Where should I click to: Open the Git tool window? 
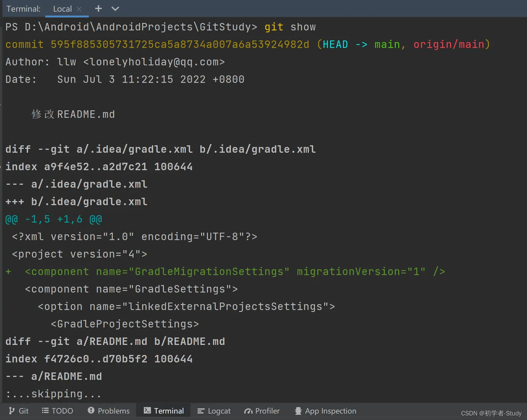click(x=19, y=411)
